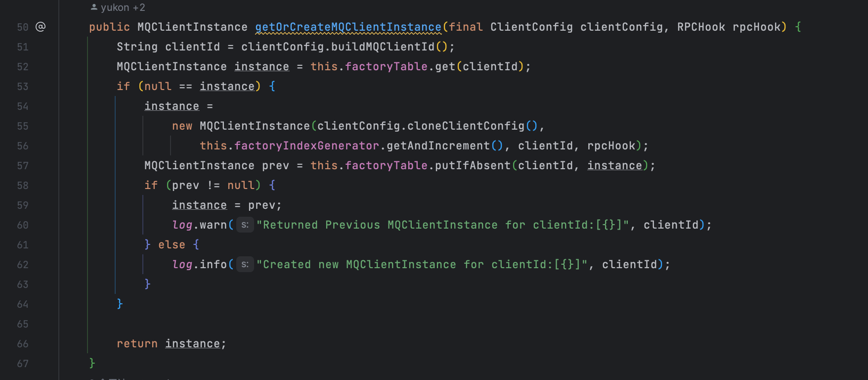The width and height of the screenshot is (868, 380).
Task: Click 'info' method on line 62
Action: click(x=213, y=264)
